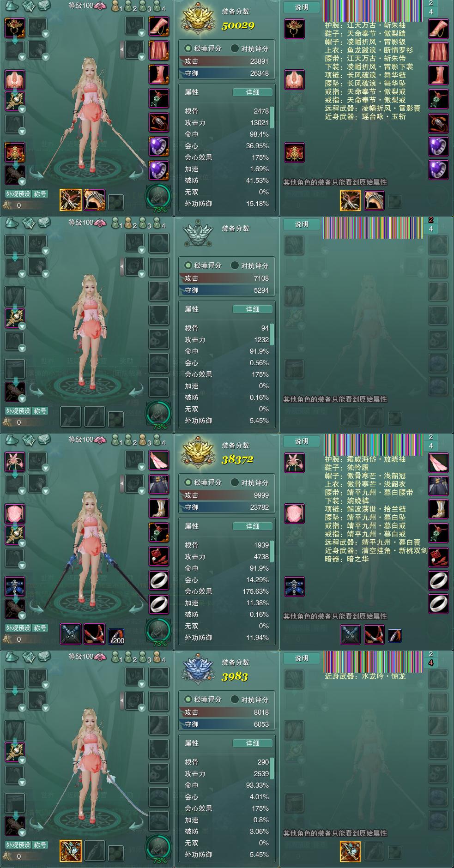Select 对抗评分 radio in the 3983 panel
Viewport: 454px width, 868px height.
(235, 699)
